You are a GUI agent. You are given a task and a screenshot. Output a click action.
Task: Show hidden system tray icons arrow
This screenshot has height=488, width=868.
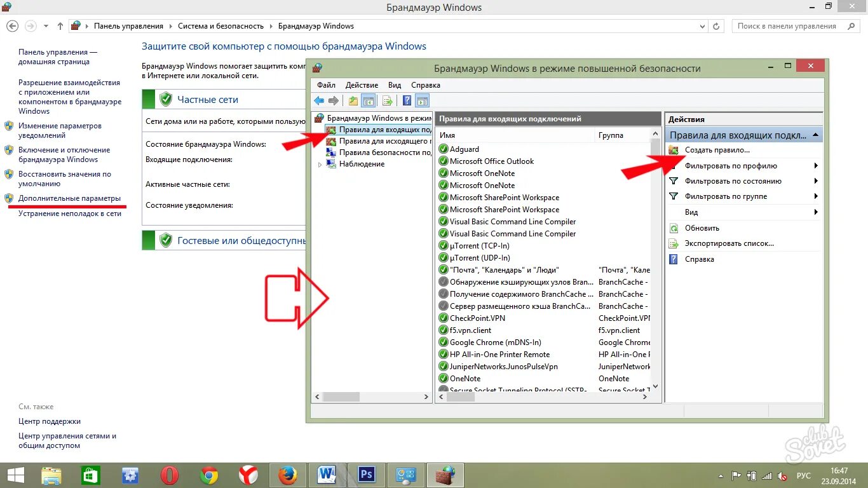point(721,475)
